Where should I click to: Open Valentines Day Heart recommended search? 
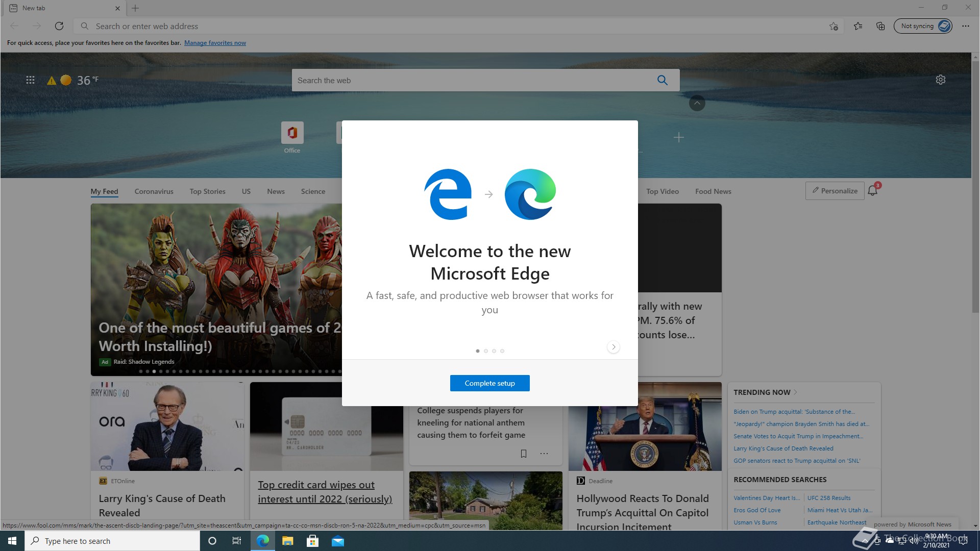[767, 498]
